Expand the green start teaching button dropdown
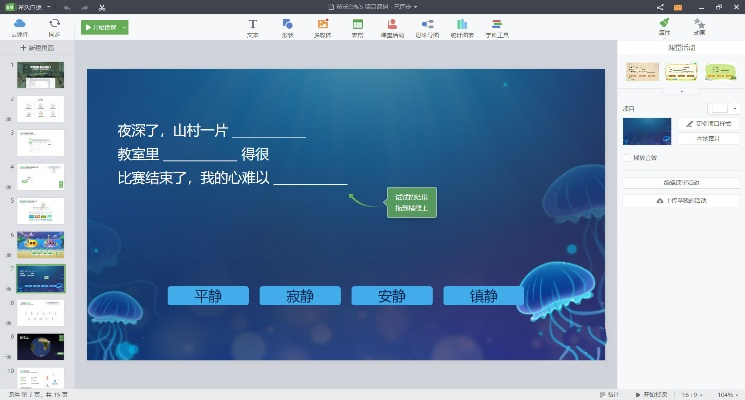This screenshot has height=400, width=745. coord(123,28)
